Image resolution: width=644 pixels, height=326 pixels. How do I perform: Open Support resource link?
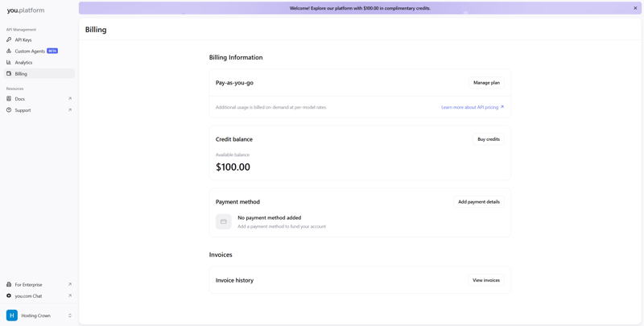pyautogui.click(x=39, y=110)
